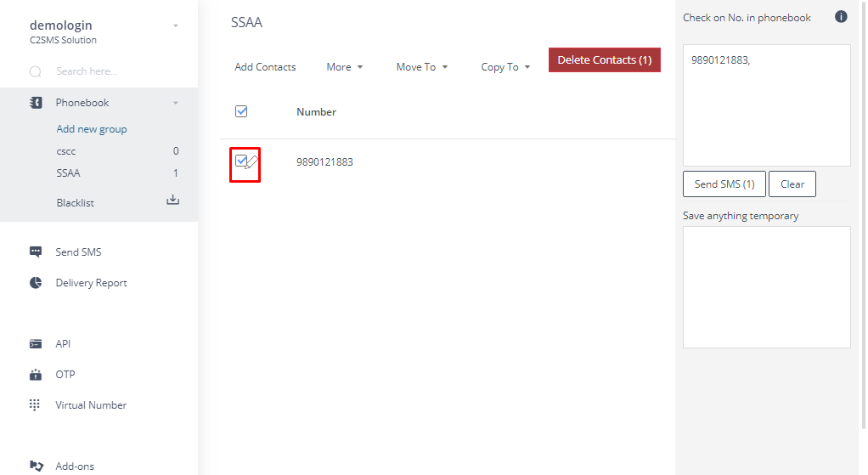
Task: Open Send SMS in sidebar
Action: click(79, 252)
